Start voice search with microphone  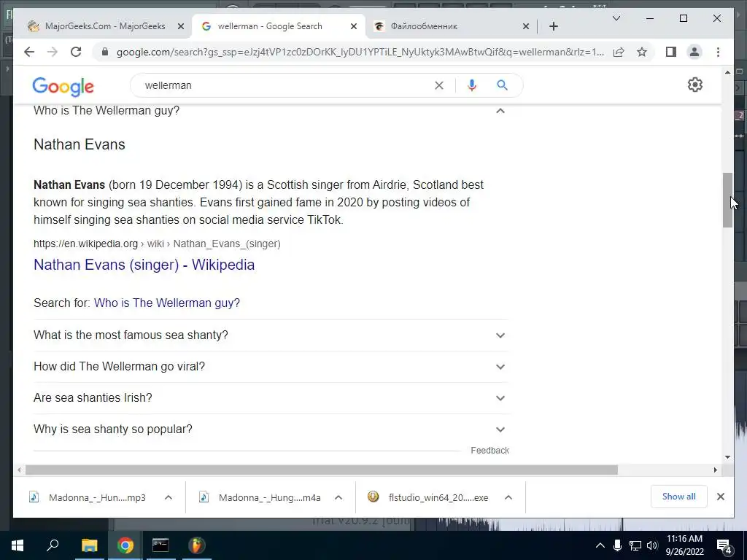click(x=472, y=85)
